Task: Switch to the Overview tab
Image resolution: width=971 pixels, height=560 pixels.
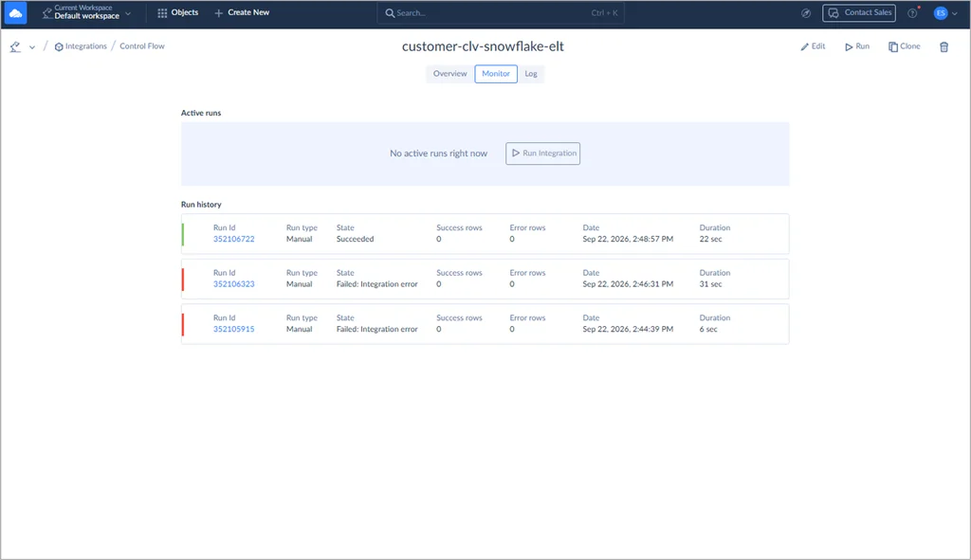Action: pyautogui.click(x=449, y=74)
